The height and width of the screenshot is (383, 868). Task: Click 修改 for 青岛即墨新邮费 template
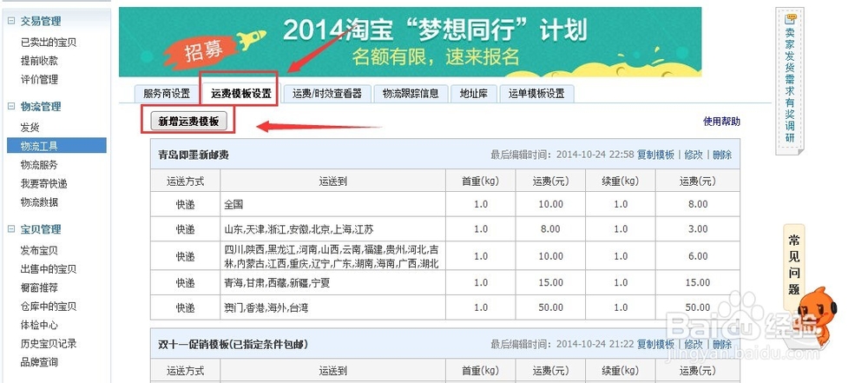(x=694, y=155)
